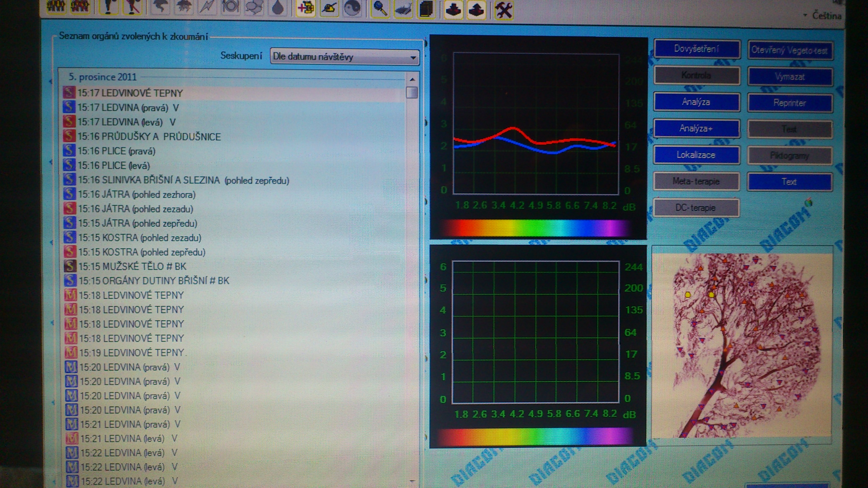Open the plate and cutlery icon

[x=230, y=7]
